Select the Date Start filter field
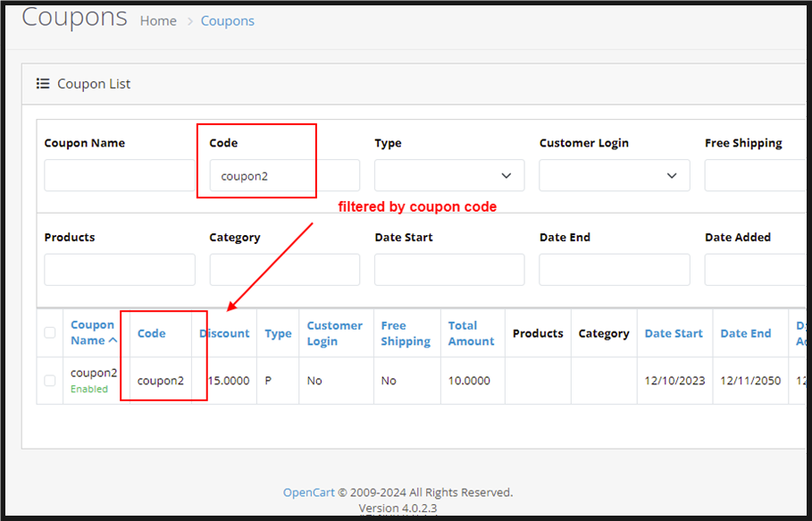The width and height of the screenshot is (812, 521). tap(449, 270)
